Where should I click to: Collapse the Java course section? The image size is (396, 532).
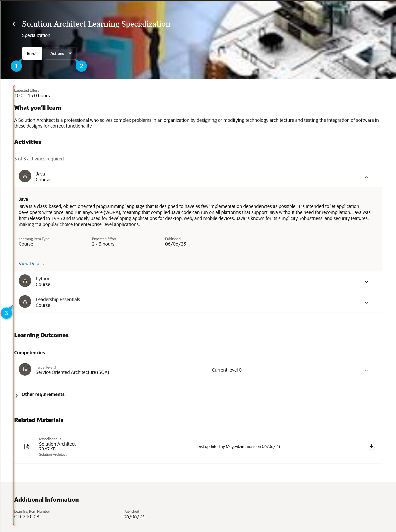coord(366,177)
